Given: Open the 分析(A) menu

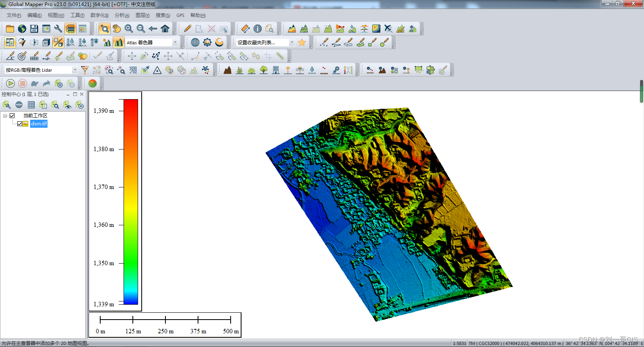Looking at the screenshot, I should 122,15.
